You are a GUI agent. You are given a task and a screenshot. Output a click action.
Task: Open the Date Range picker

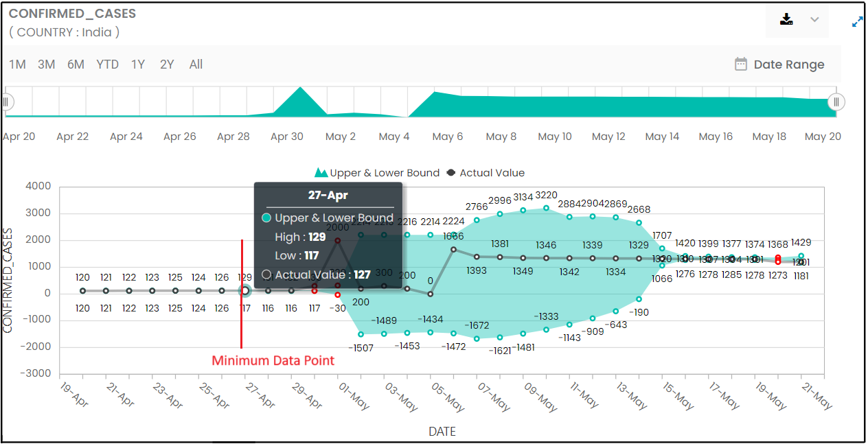coord(779,65)
